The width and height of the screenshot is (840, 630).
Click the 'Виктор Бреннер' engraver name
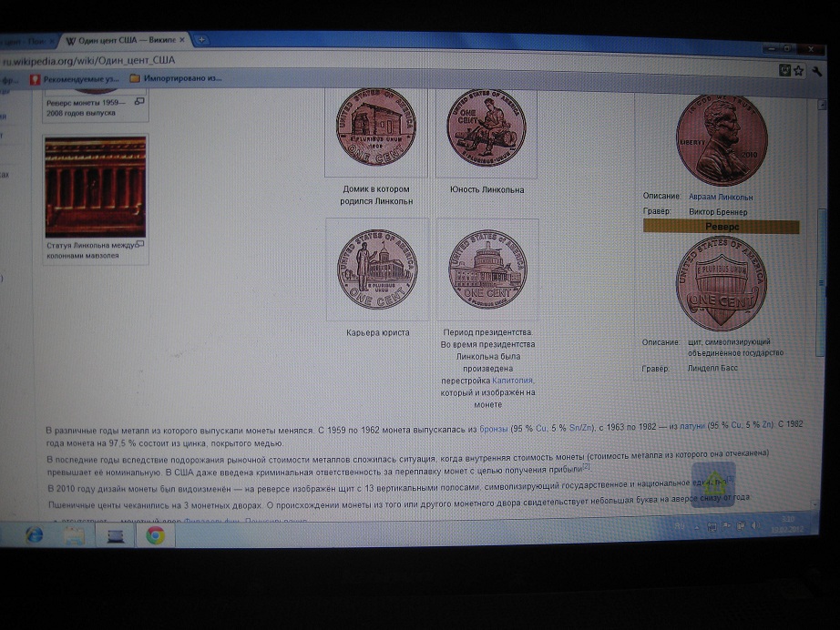(718, 212)
